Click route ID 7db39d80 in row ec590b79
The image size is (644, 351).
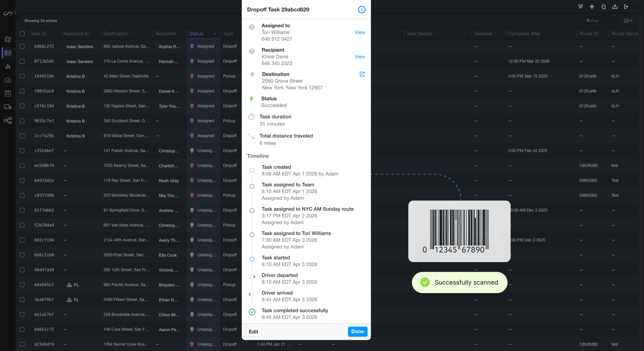coord(588,166)
